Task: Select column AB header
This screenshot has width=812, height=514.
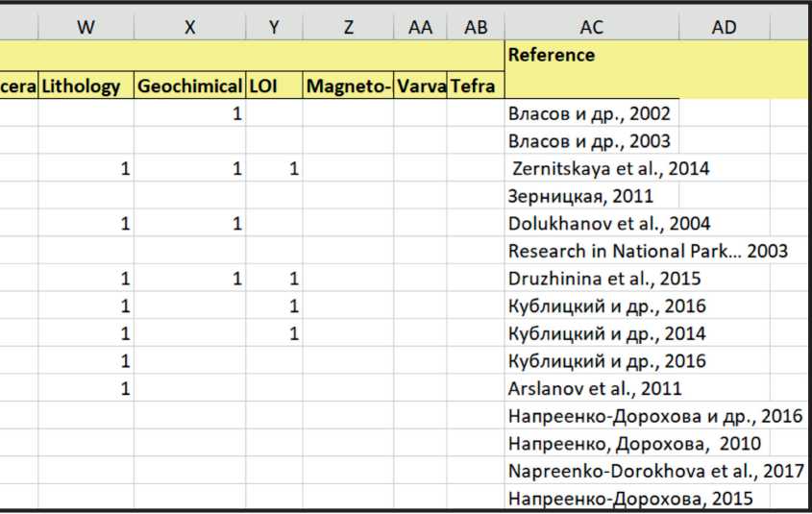Action: 476,28
